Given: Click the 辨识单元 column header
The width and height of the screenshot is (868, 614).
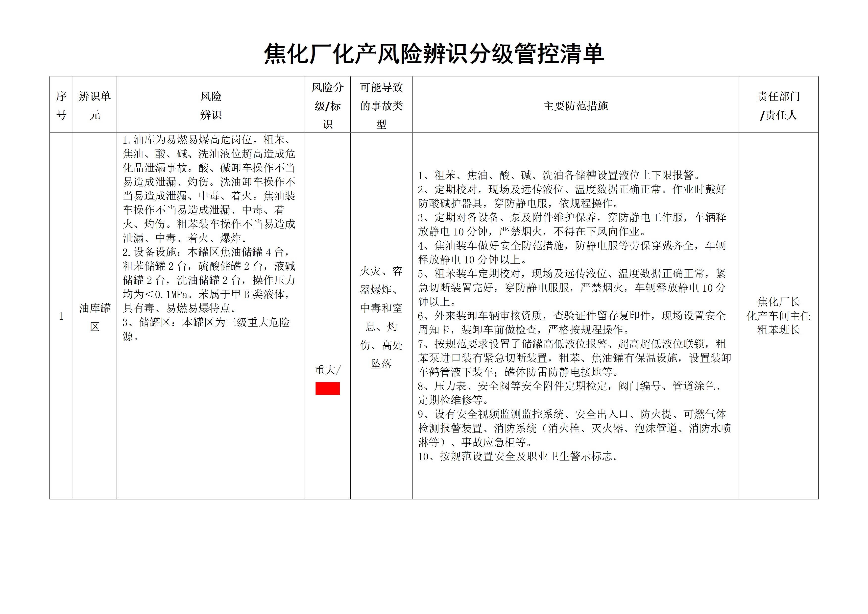Looking at the screenshot, I should coord(95,105).
